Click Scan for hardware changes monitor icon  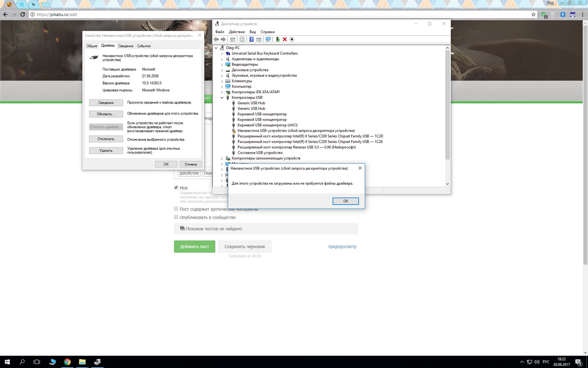268,39
